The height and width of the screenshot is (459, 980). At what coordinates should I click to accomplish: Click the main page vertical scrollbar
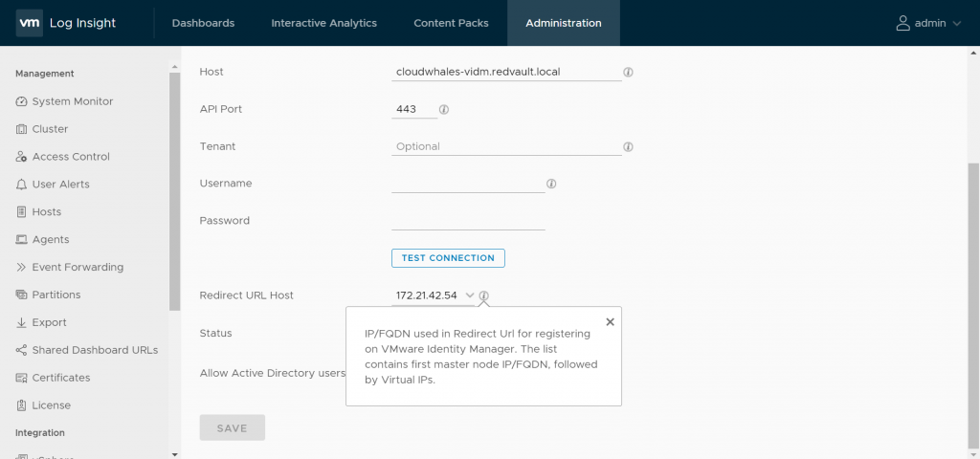974,306
